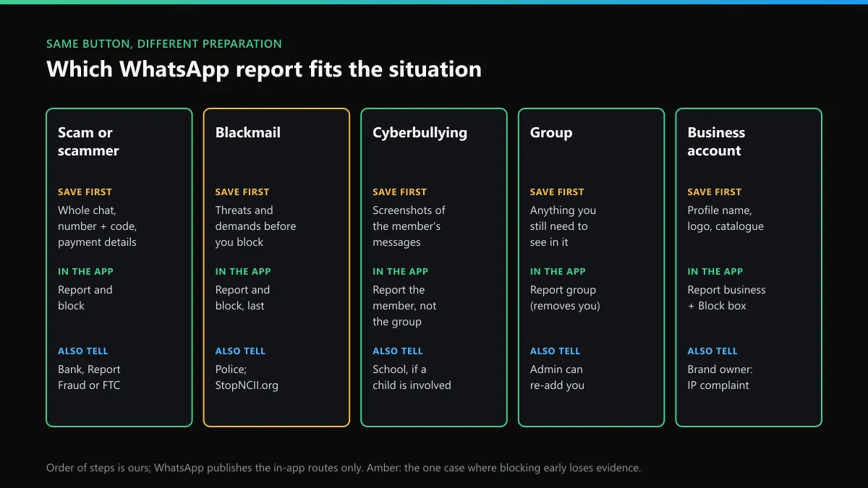This screenshot has width=868, height=488.
Task: Click 'School, if a child is involved'
Action: pos(412,377)
